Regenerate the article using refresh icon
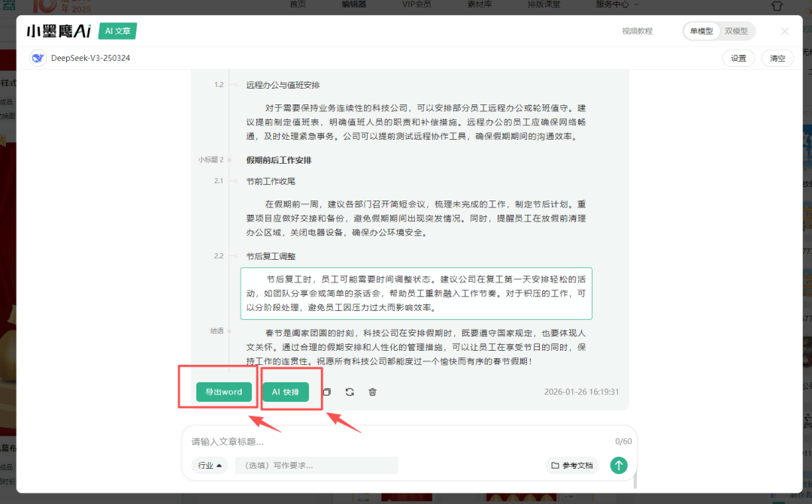Image resolution: width=812 pixels, height=504 pixels. 350,392
